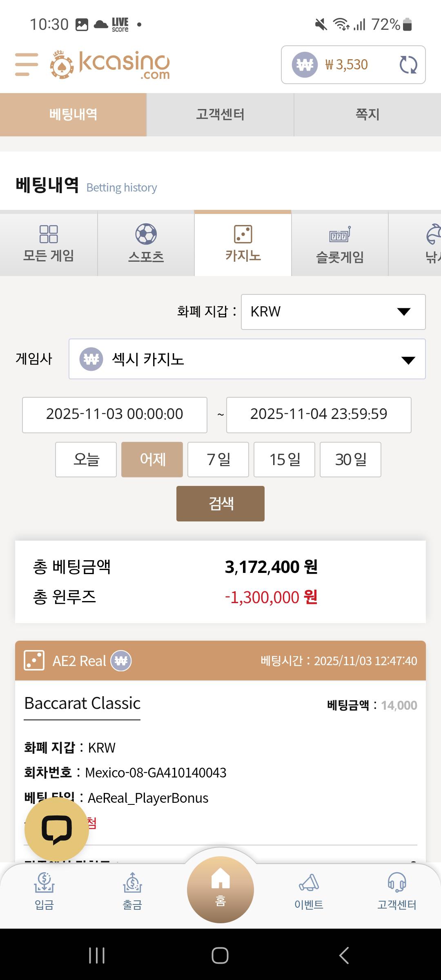Switch to the 스포츠 game tab
The width and height of the screenshot is (441, 980).
146,244
